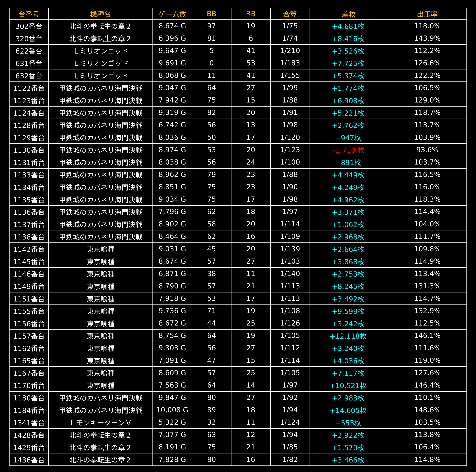Select the 出玉率 column header
Image resolution: width=476 pixels, height=472 pixels.
(x=427, y=14)
